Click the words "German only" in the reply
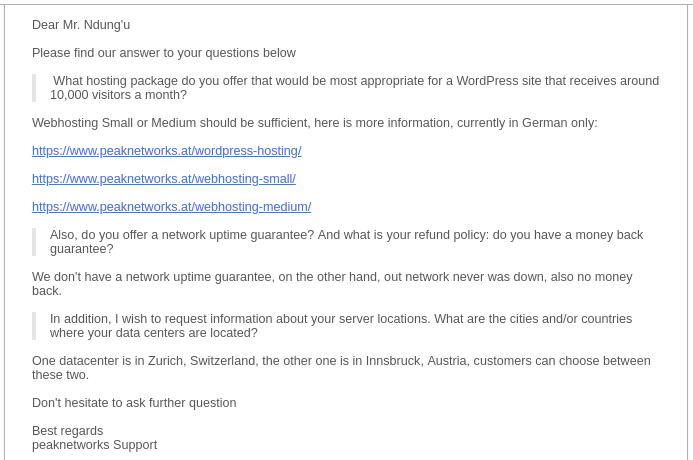This screenshot has height=460, width=693. (x=560, y=123)
